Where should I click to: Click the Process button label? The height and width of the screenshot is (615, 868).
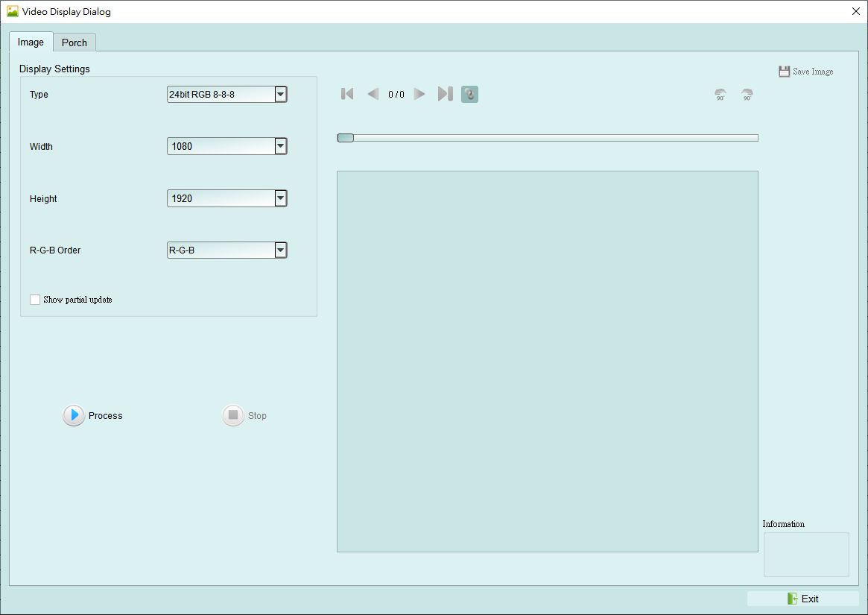point(105,415)
